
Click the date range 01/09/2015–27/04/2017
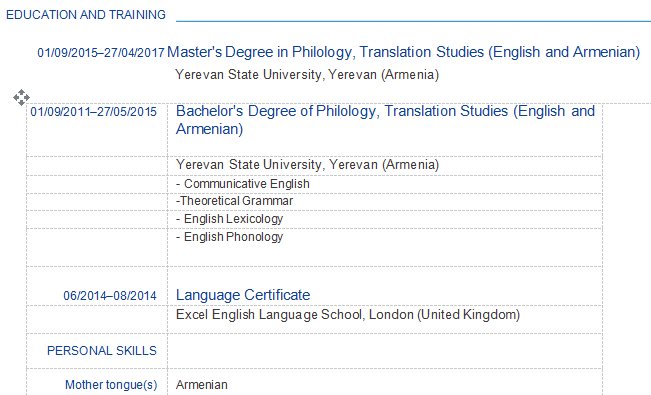(101, 53)
